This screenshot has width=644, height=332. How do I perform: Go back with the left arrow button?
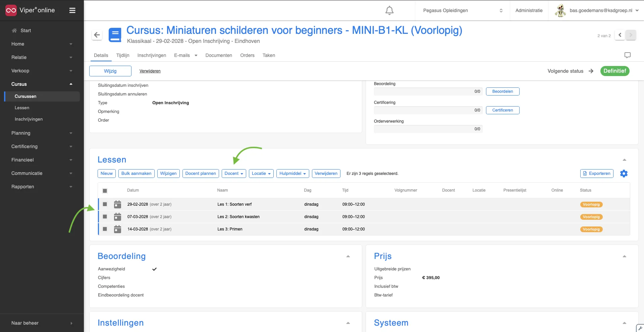pyautogui.click(x=97, y=35)
